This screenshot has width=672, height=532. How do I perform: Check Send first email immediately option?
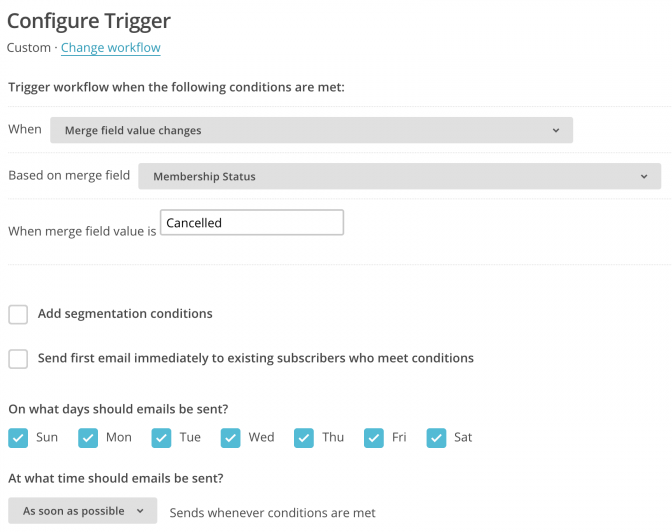point(18,358)
